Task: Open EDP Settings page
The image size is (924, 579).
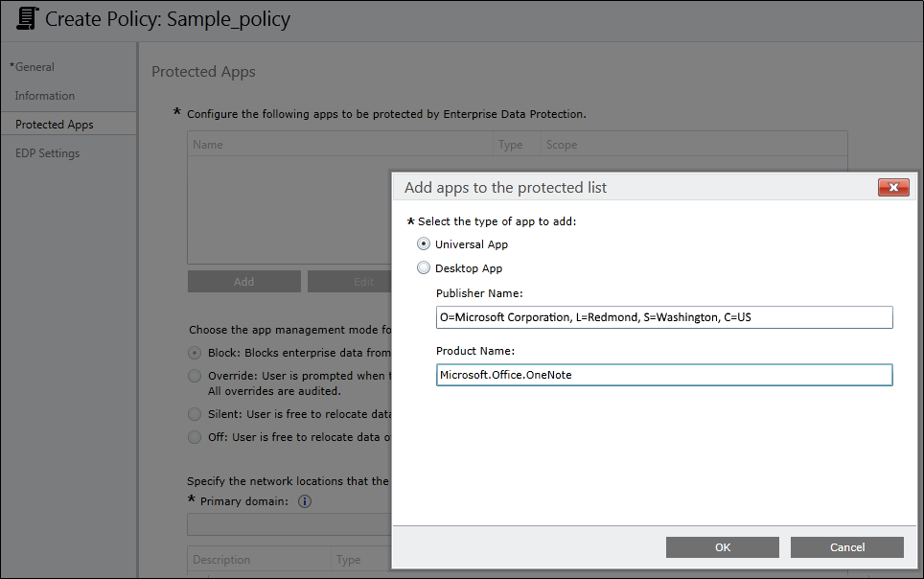Action: (x=48, y=153)
